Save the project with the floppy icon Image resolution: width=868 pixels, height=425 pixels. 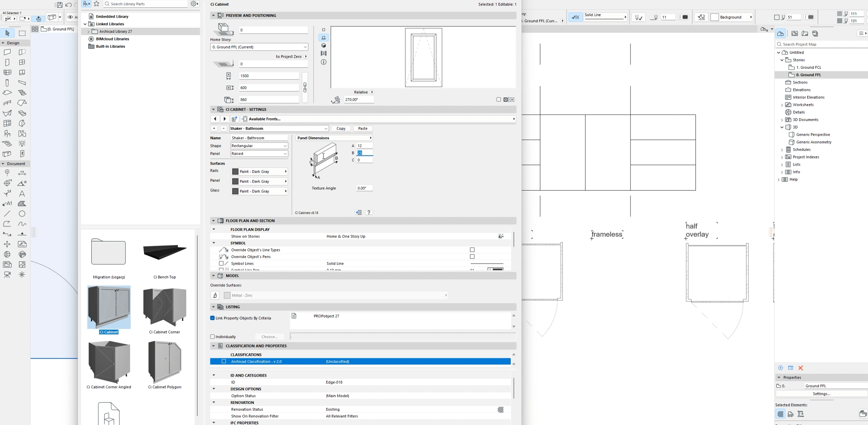coord(60,5)
